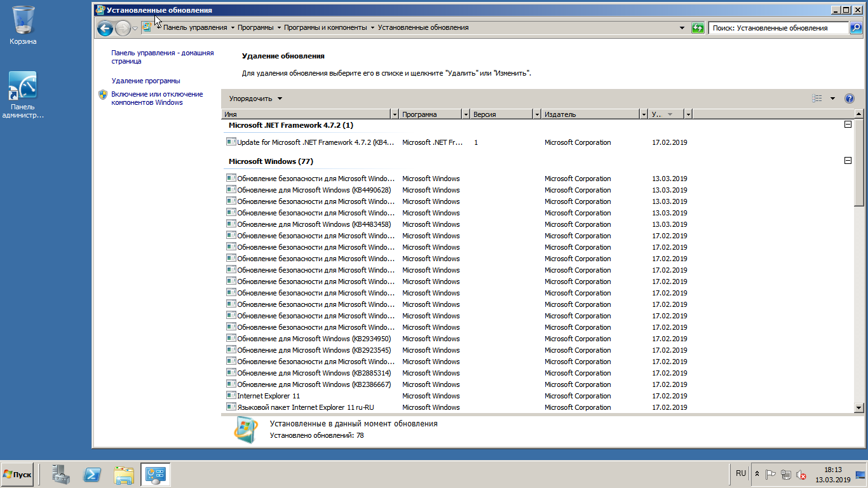Click the show desktop button
Screen dimensions: 868x488
pyautogui.click(x=860, y=474)
